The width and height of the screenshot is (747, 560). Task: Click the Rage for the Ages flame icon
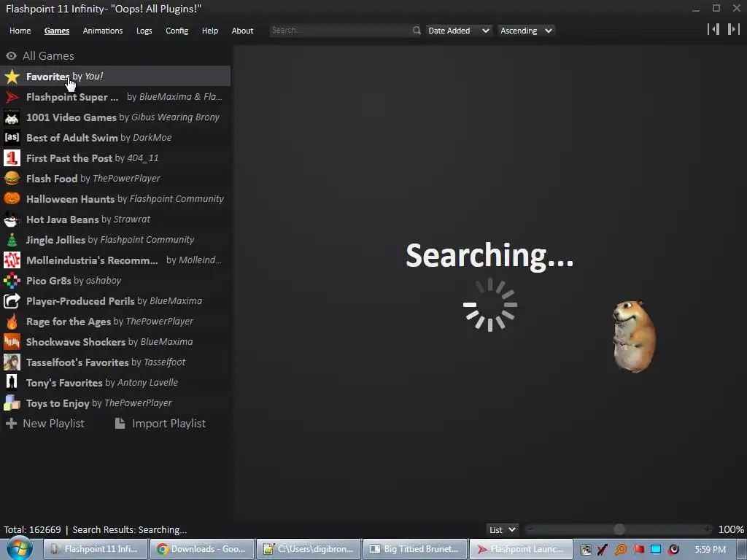[12, 322]
